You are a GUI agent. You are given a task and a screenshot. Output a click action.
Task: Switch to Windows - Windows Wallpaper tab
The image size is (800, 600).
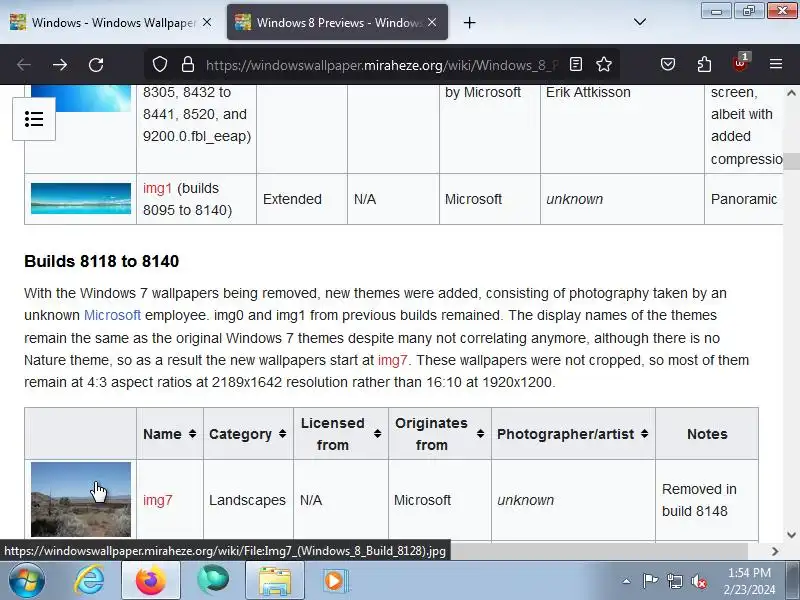[111, 22]
